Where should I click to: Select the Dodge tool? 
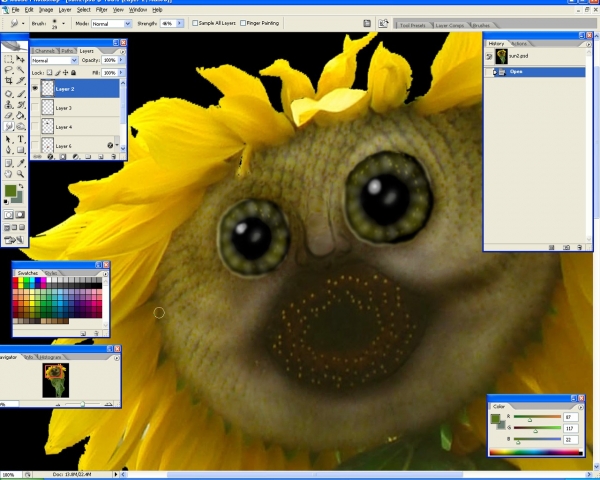20,126
